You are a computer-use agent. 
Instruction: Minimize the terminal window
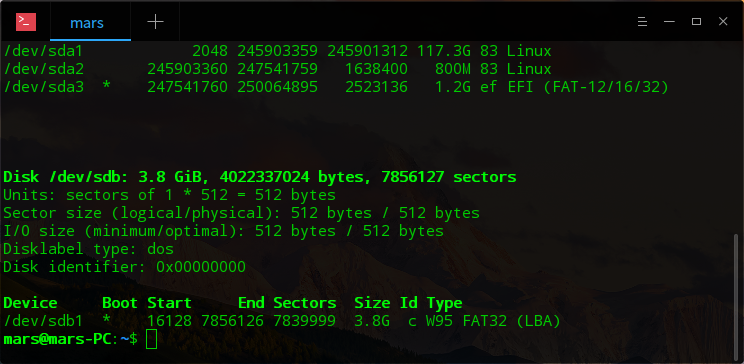coord(669,22)
